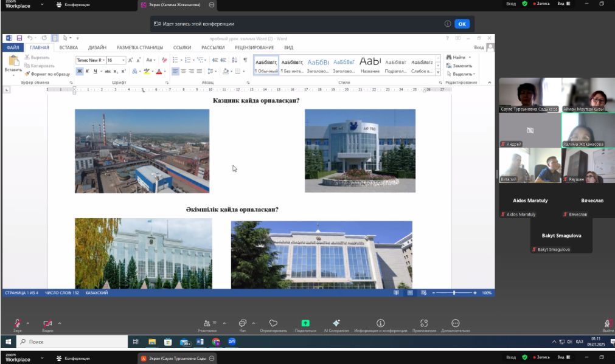615x364 pixels.
Task: Open the Chat (Чат) panel
Action: [x=242, y=323]
